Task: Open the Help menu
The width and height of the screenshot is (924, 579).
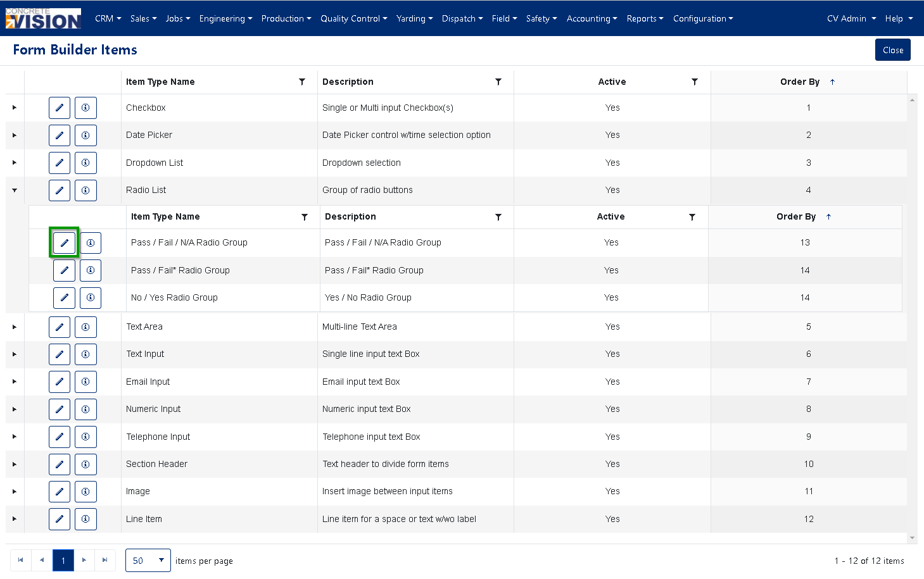Action: click(899, 18)
